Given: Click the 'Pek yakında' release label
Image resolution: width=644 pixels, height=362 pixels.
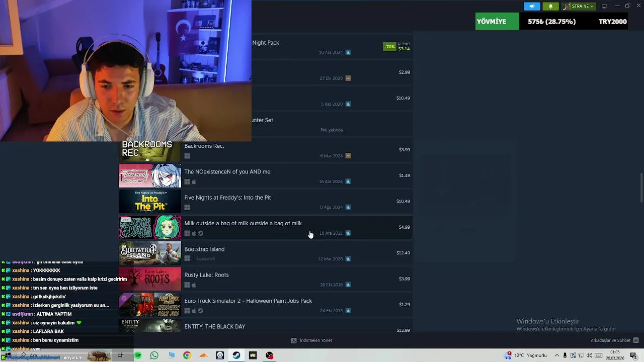Looking at the screenshot, I should point(332,130).
